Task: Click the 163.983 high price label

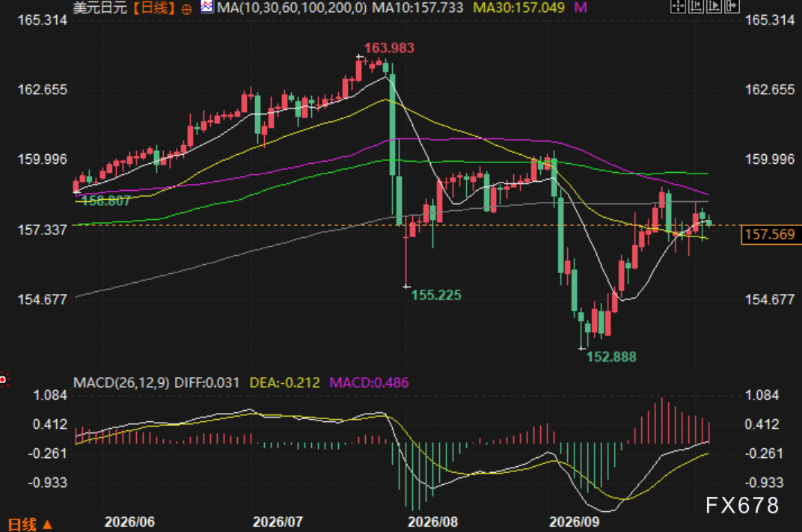Action: click(x=389, y=48)
